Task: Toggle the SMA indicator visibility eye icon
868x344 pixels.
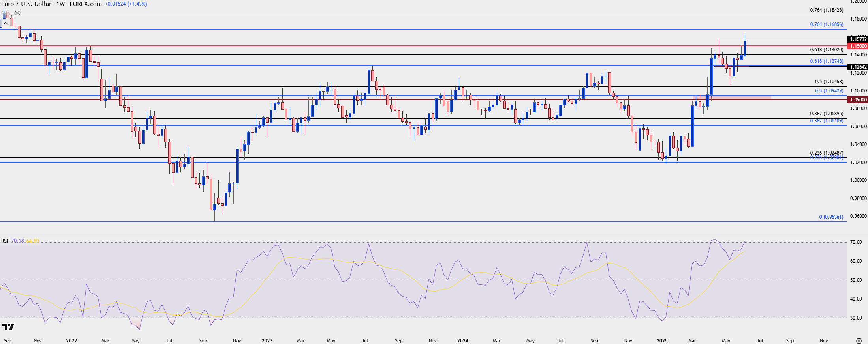Action: coord(17,13)
